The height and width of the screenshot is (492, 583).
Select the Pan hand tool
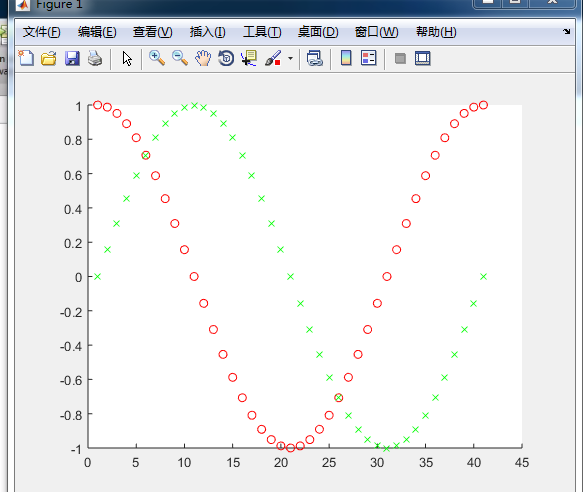[203, 58]
